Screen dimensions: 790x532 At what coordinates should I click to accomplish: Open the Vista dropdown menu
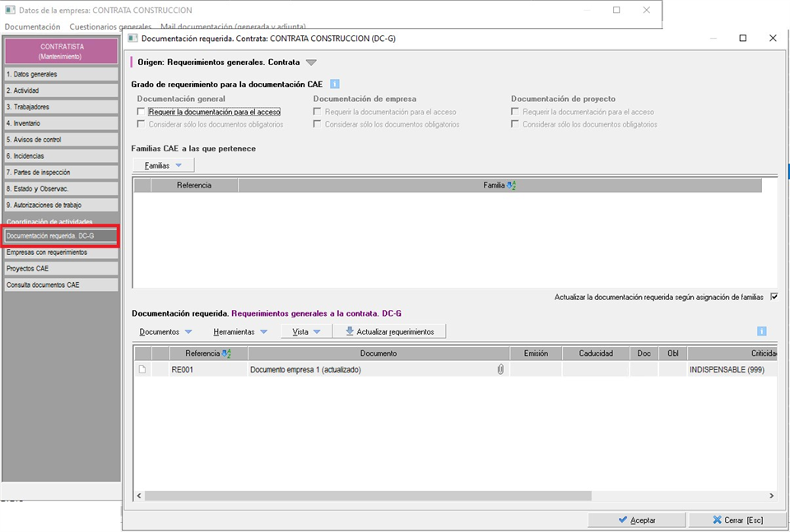tap(306, 331)
